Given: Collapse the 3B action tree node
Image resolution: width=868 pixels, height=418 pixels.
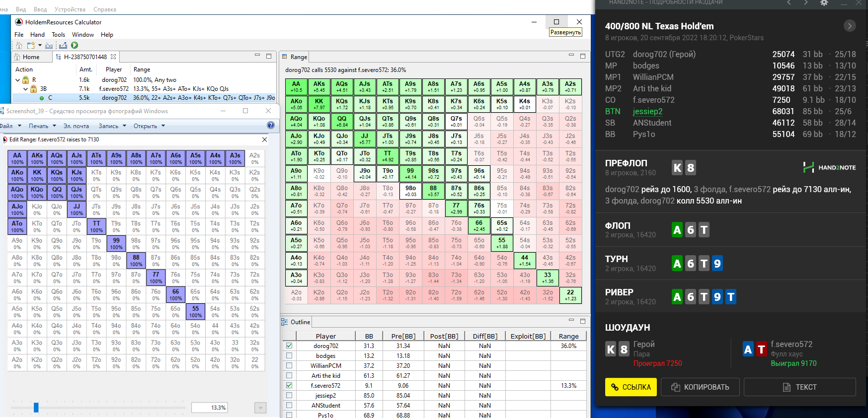Looking at the screenshot, I should point(26,89).
